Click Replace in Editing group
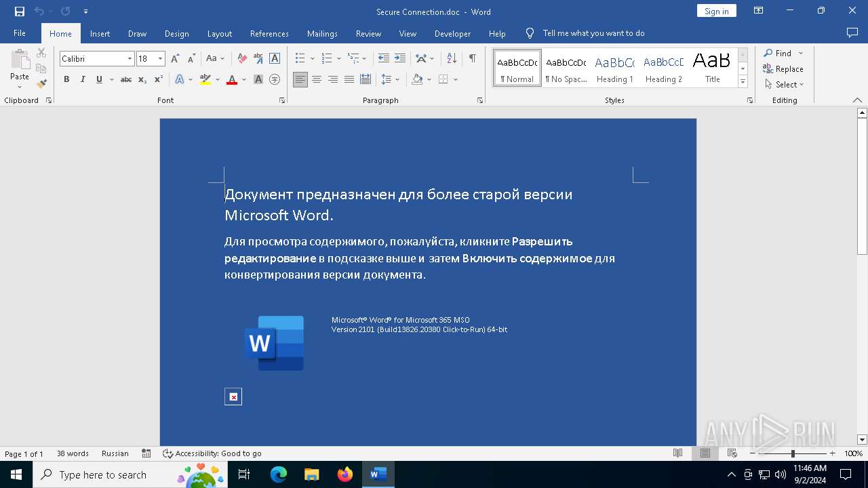 [783, 68]
